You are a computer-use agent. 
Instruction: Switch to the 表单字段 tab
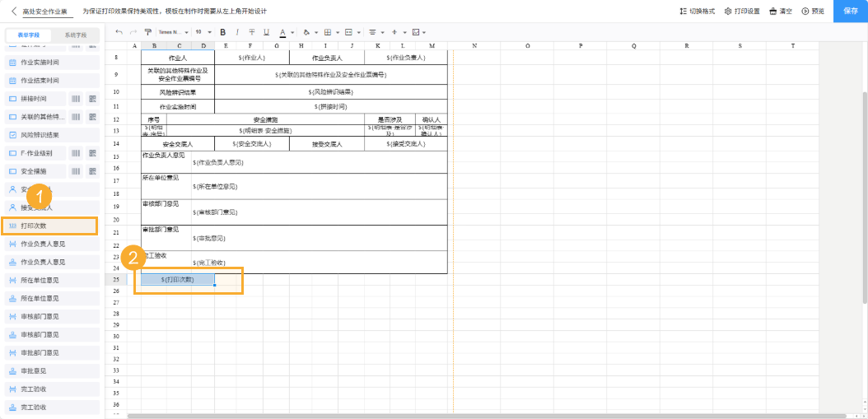point(29,35)
